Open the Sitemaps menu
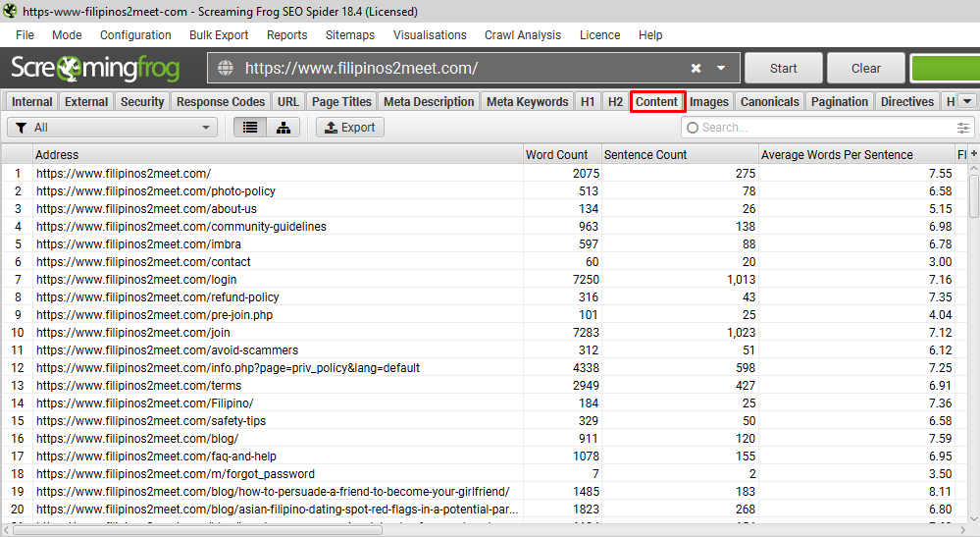The width and height of the screenshot is (980, 537). (x=350, y=35)
